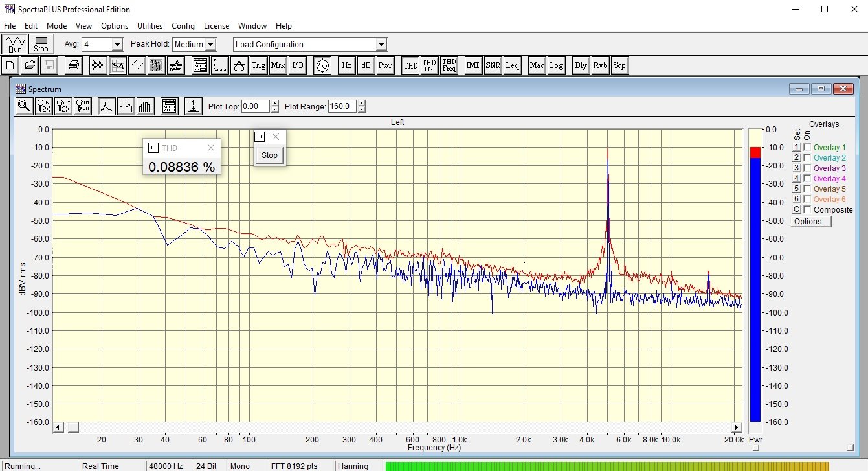Open the signal generator (sine wave icon)
The width and height of the screenshot is (868, 471).
pyautogui.click(x=322, y=65)
